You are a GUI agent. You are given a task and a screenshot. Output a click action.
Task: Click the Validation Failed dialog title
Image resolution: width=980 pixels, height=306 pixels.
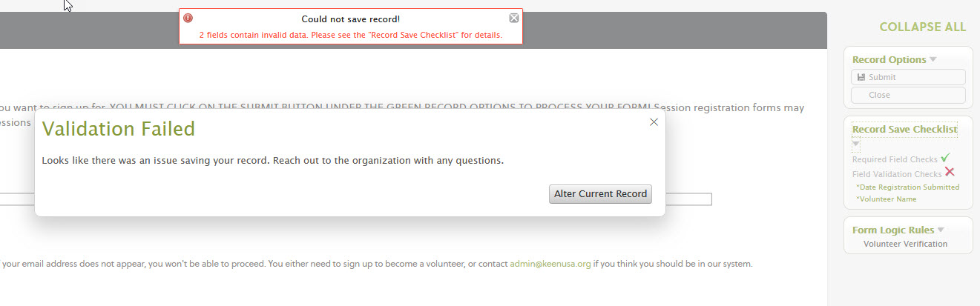119,129
